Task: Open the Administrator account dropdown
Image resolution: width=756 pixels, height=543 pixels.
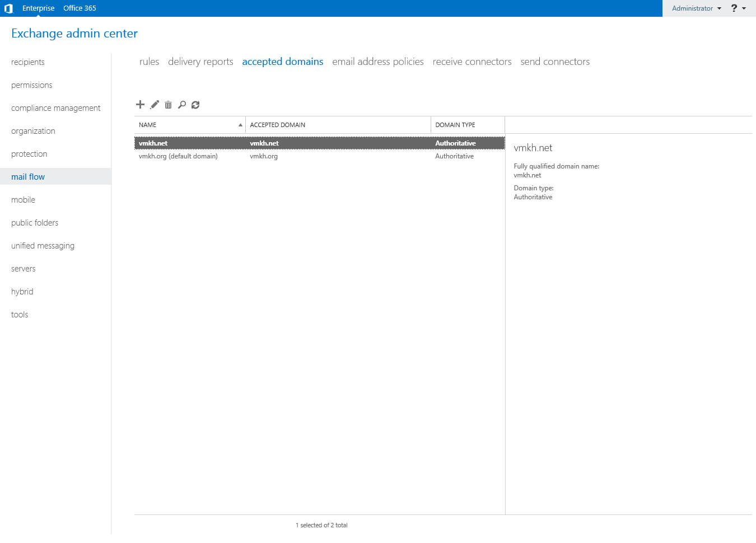Action: (x=696, y=8)
